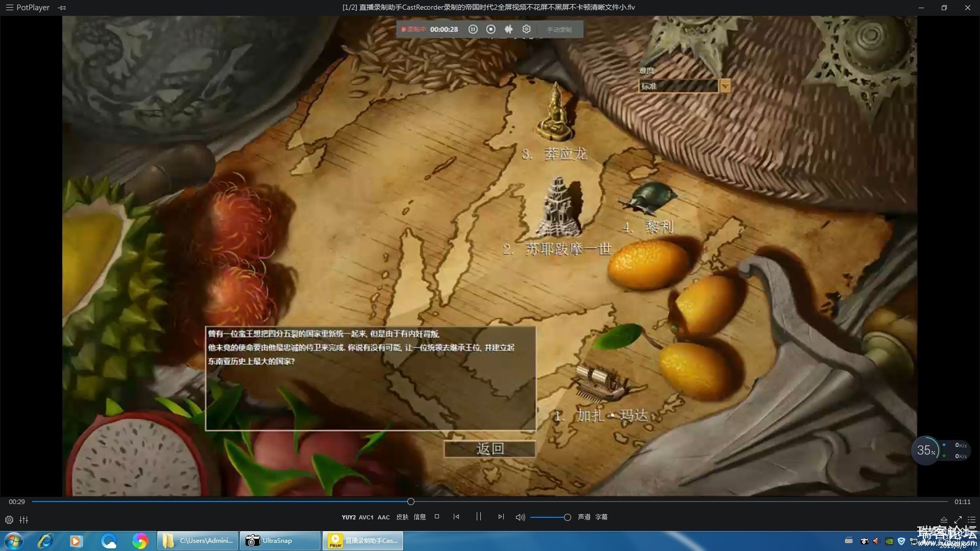Click the ship map icon
The width and height of the screenshot is (980, 551).
coord(602,383)
